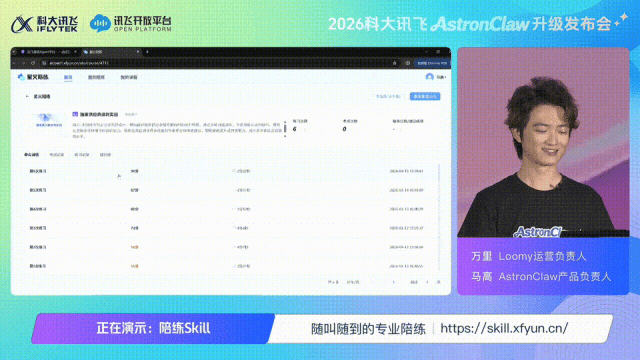This screenshot has width=640, height=360.
Task: Click the course cover thumbnail image
Action: point(48,121)
